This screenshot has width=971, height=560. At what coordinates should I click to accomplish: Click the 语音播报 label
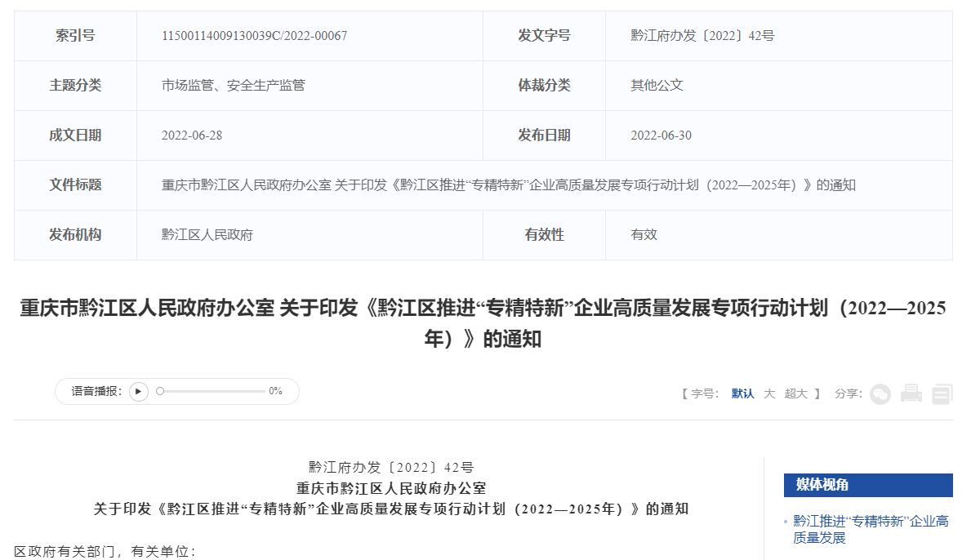tap(96, 391)
